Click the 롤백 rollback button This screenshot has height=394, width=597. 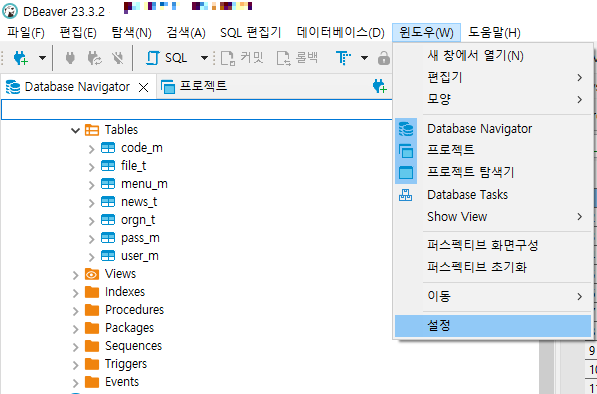click(297, 58)
